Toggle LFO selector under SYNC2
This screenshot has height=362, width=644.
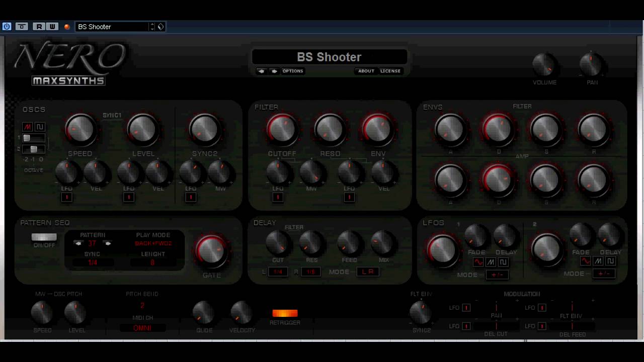pos(191,198)
